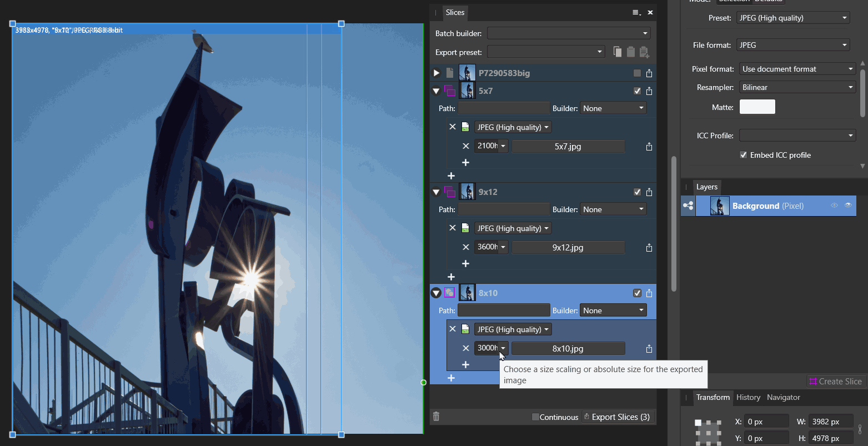The height and width of the screenshot is (446, 868).
Task: Enable export checkbox for P7290583big slice
Action: point(637,73)
